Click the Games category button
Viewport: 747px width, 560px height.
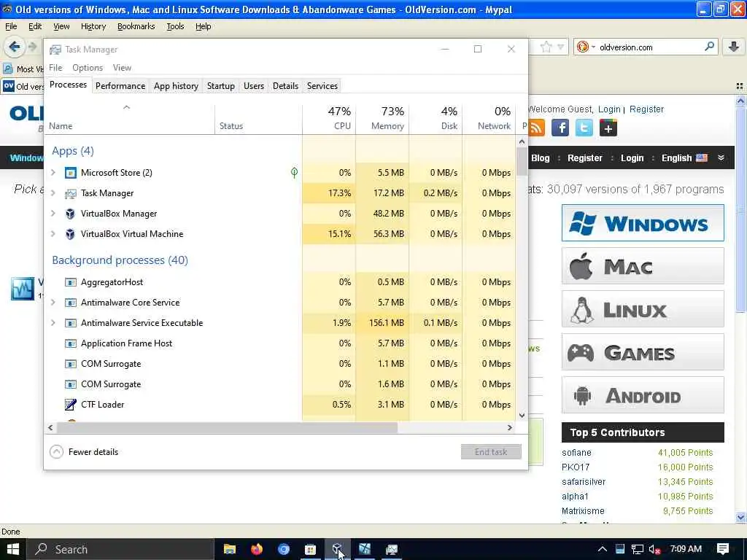tap(643, 352)
